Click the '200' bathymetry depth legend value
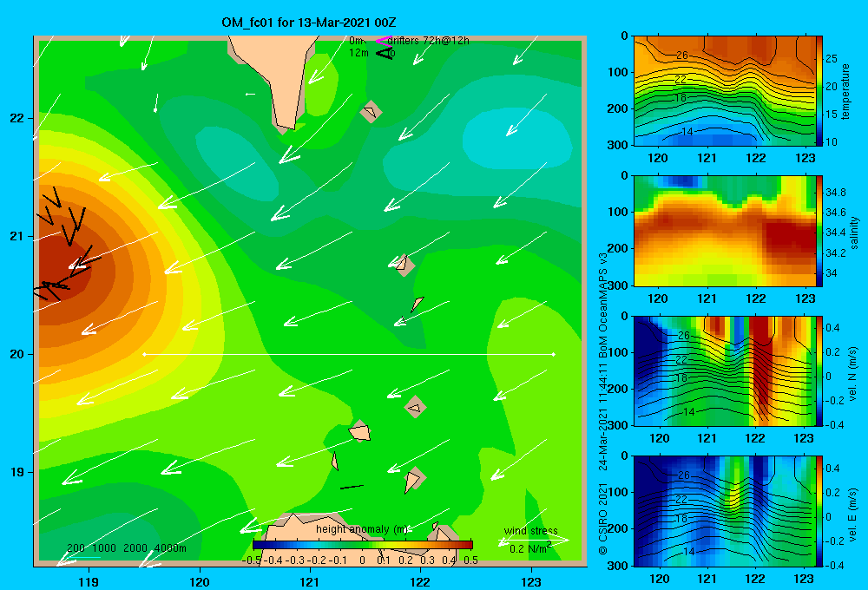 76,548
